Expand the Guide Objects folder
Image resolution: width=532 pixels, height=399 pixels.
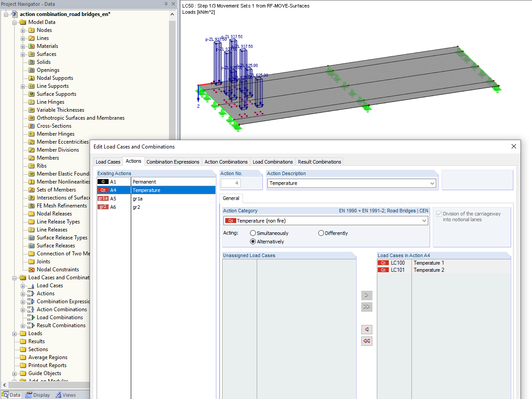coord(15,373)
